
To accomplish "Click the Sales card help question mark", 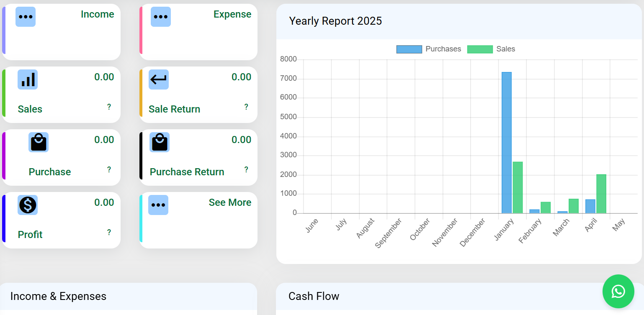I will [x=109, y=107].
